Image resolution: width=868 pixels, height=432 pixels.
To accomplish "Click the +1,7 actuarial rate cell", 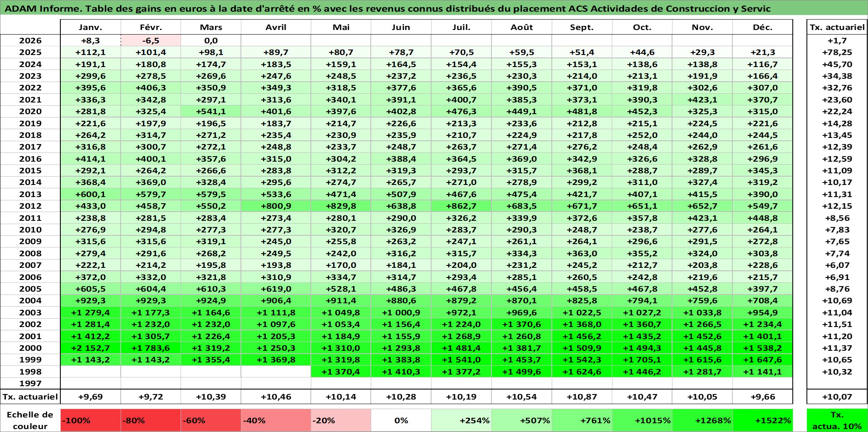I will click(837, 40).
